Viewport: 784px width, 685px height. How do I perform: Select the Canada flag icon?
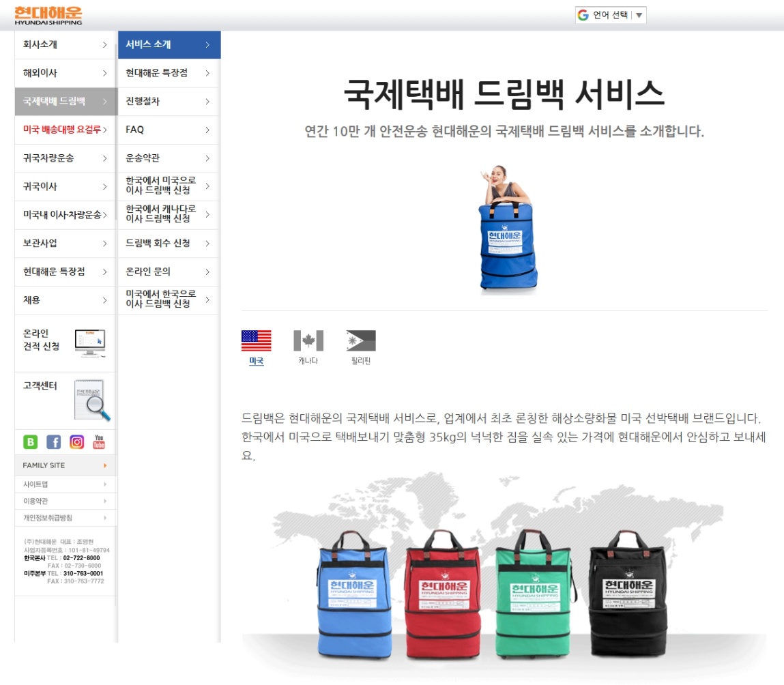click(308, 340)
